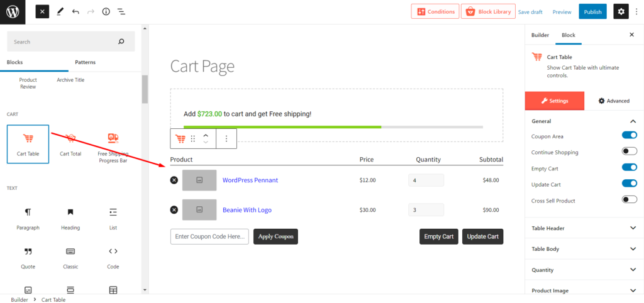The width and height of the screenshot is (644, 303).
Task: Enable the Cross Sell Product switch
Action: click(x=629, y=200)
